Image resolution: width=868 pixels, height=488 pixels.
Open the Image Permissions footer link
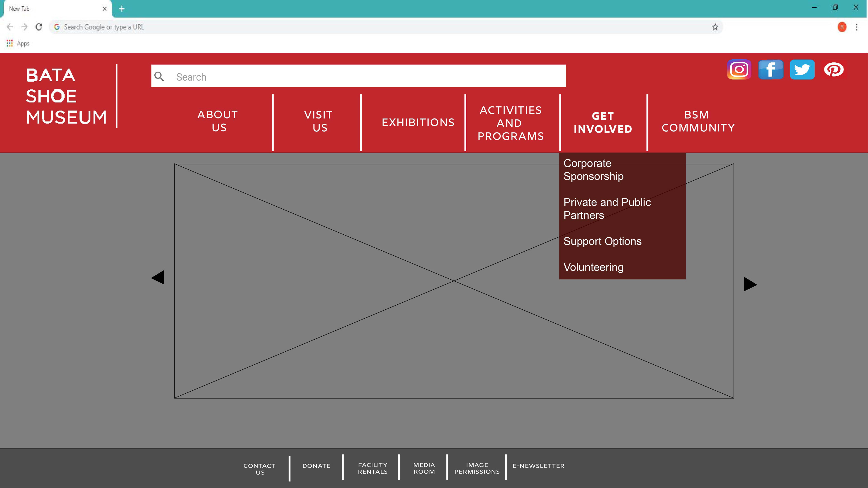click(x=477, y=468)
